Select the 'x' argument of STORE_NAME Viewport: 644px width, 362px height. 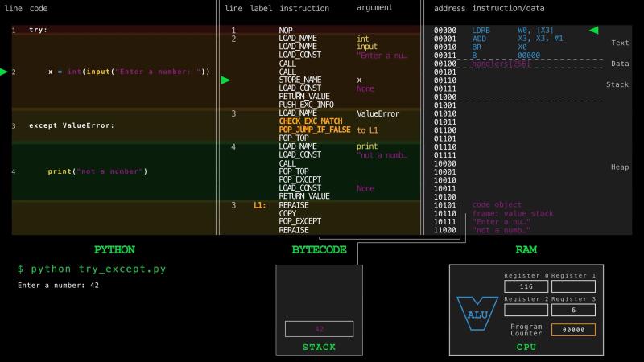(359, 80)
